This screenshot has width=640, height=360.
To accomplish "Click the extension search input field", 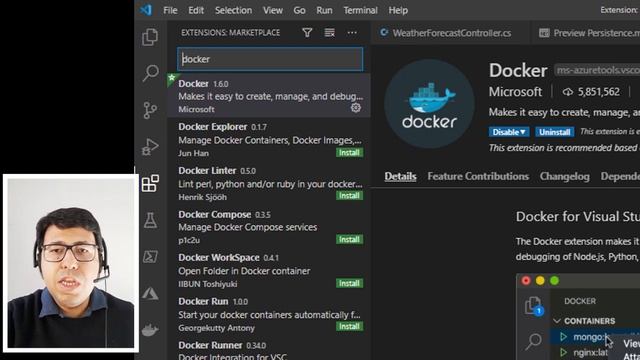I will point(270,59).
